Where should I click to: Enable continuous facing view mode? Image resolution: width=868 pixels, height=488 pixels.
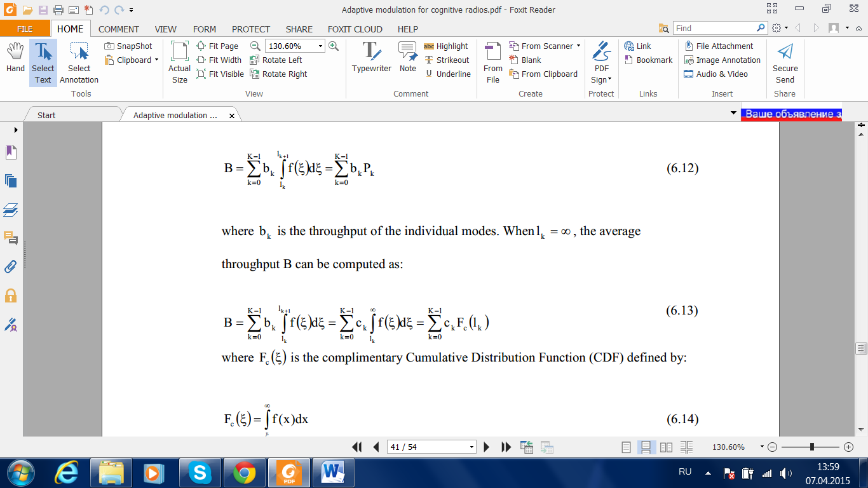(686, 447)
